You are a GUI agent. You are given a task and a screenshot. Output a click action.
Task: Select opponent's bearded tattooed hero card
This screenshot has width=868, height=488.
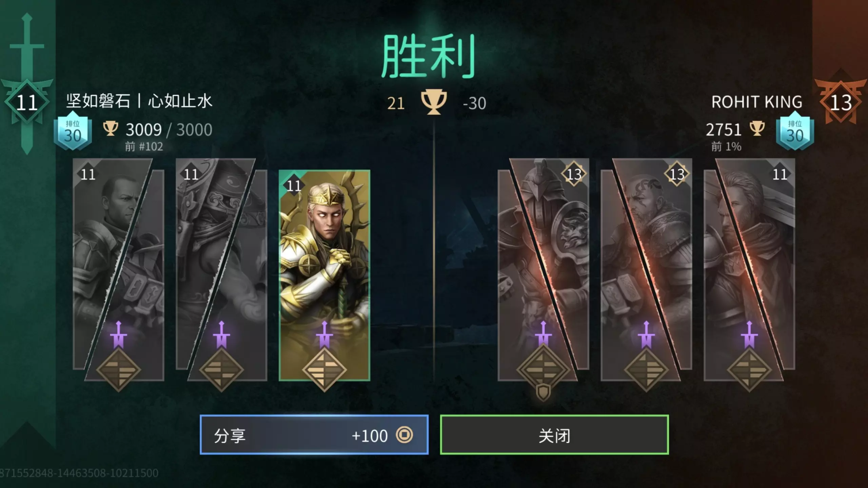pos(646,269)
